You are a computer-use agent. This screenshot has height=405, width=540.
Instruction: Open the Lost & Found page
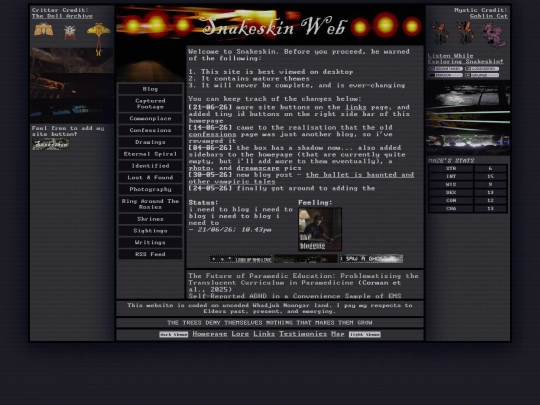click(x=150, y=177)
